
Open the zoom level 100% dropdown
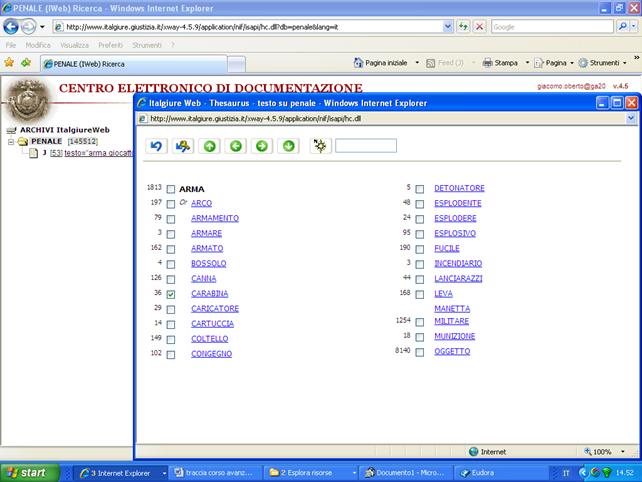(x=623, y=452)
